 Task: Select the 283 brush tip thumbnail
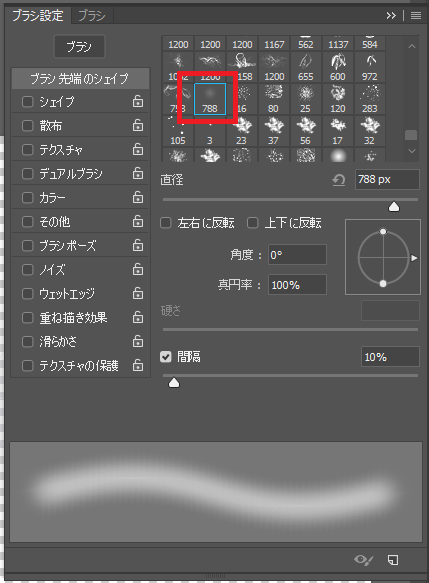pyautogui.click(x=370, y=99)
